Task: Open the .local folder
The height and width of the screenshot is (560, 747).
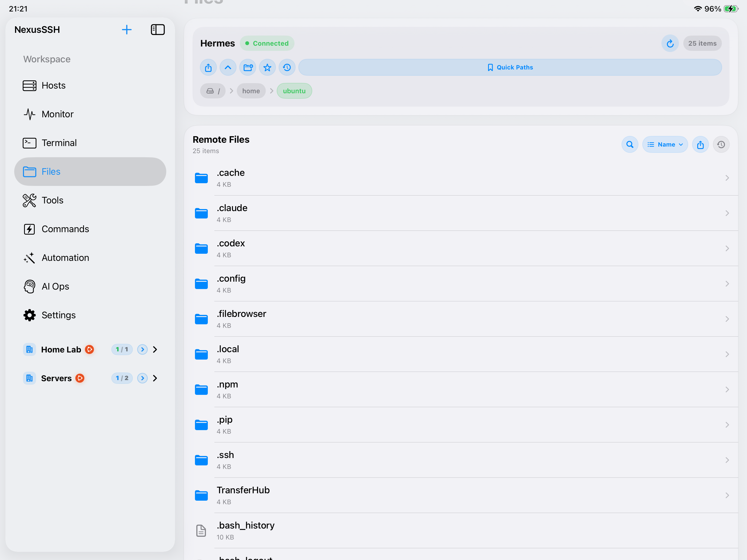Action: (x=461, y=354)
